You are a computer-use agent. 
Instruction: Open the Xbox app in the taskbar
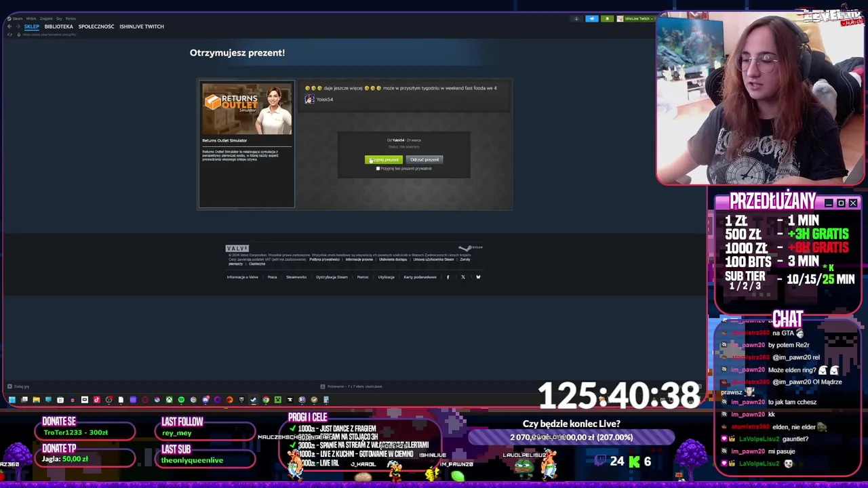[x=170, y=400]
